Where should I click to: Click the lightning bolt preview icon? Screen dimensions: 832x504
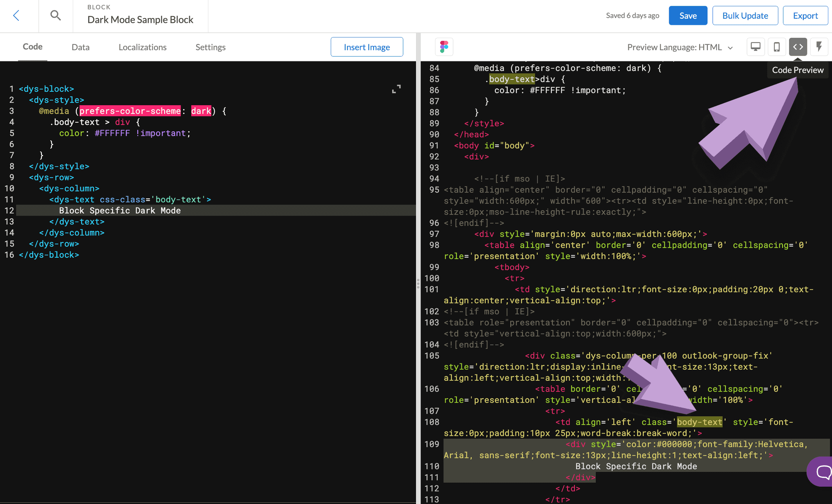(x=819, y=47)
